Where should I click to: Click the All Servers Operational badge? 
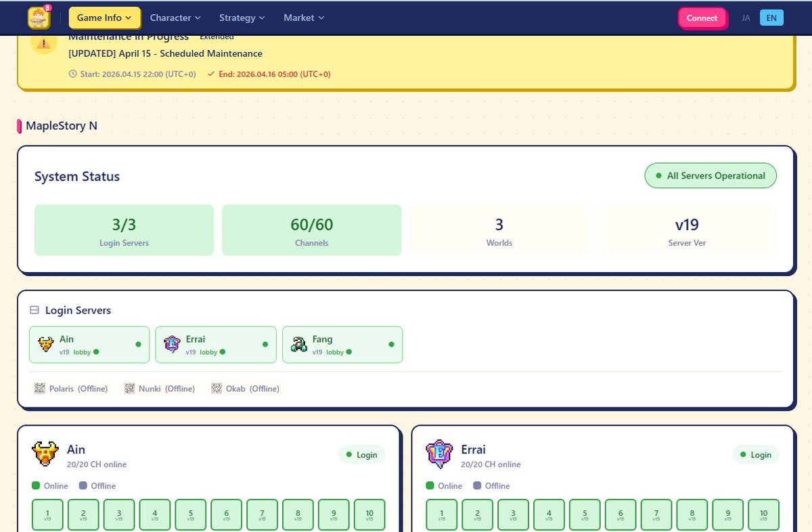(x=710, y=176)
